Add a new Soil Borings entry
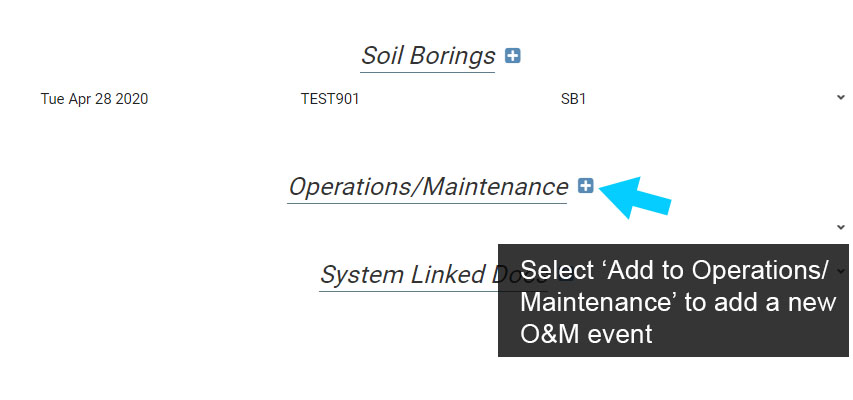The width and height of the screenshot is (853, 400). point(512,56)
